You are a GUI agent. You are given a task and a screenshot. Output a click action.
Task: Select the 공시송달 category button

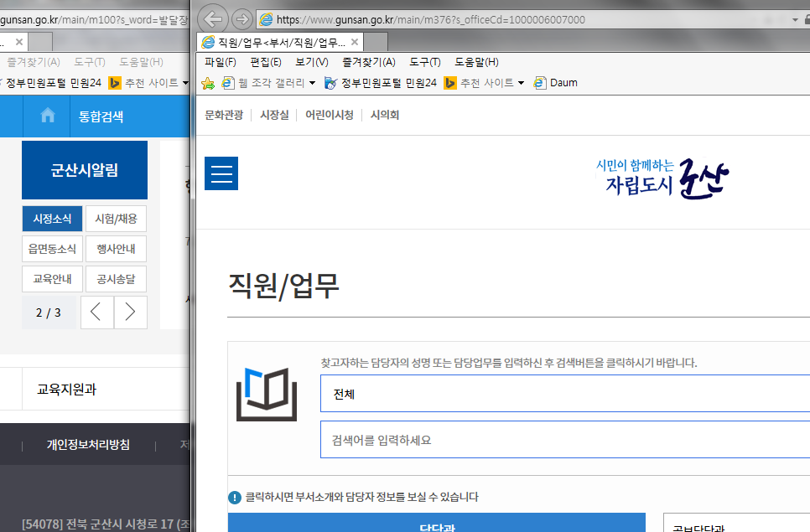coord(116,279)
